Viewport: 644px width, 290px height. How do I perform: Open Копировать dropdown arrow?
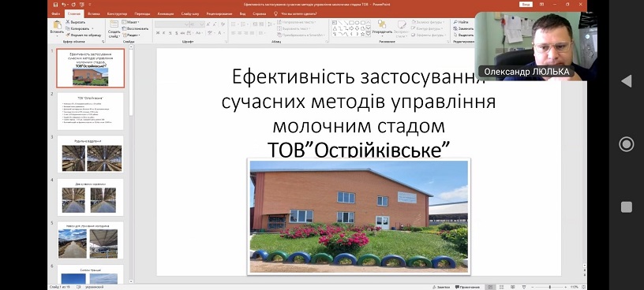(92, 28)
